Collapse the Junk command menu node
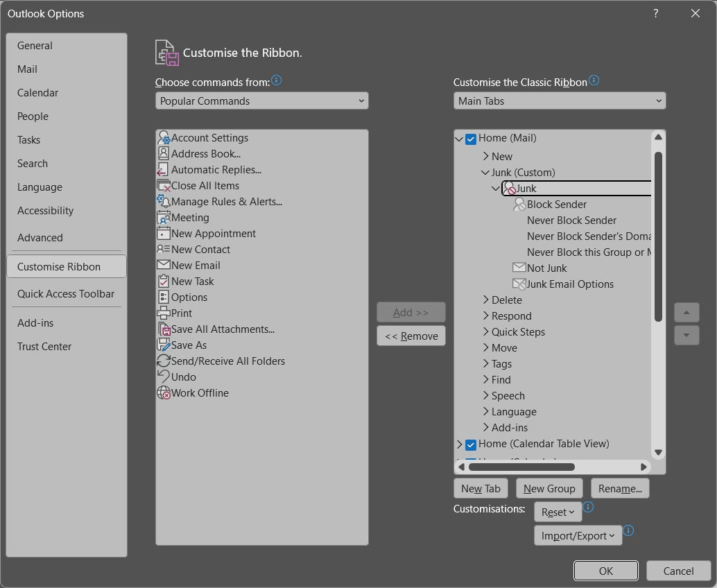Screen dimensions: 717x588 [x=495, y=189]
